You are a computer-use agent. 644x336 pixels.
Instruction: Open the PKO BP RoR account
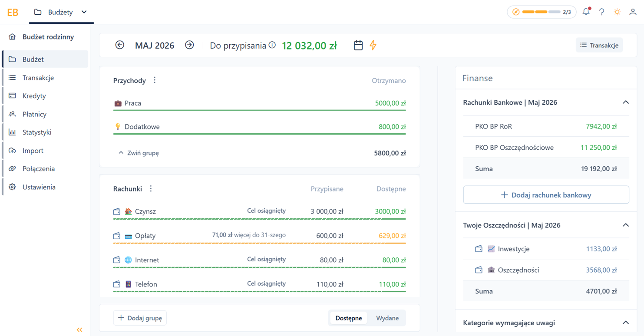tap(546, 126)
